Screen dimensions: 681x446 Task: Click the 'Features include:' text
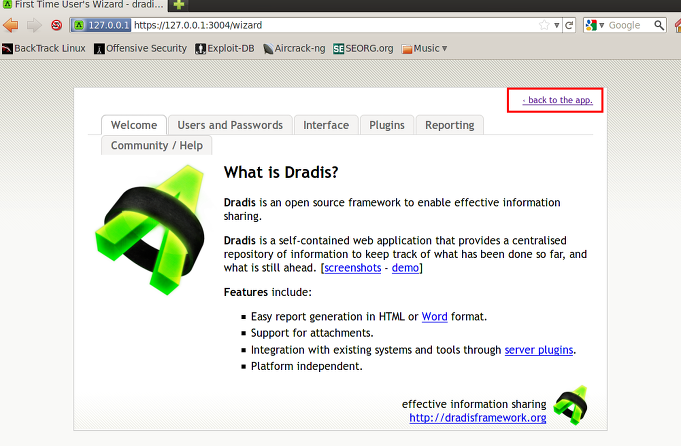coord(268,292)
